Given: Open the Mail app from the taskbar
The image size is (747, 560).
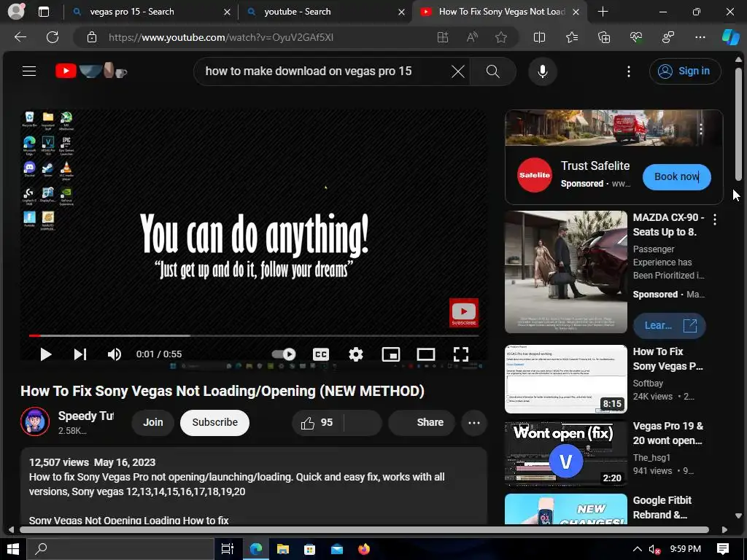Looking at the screenshot, I should tap(337, 549).
